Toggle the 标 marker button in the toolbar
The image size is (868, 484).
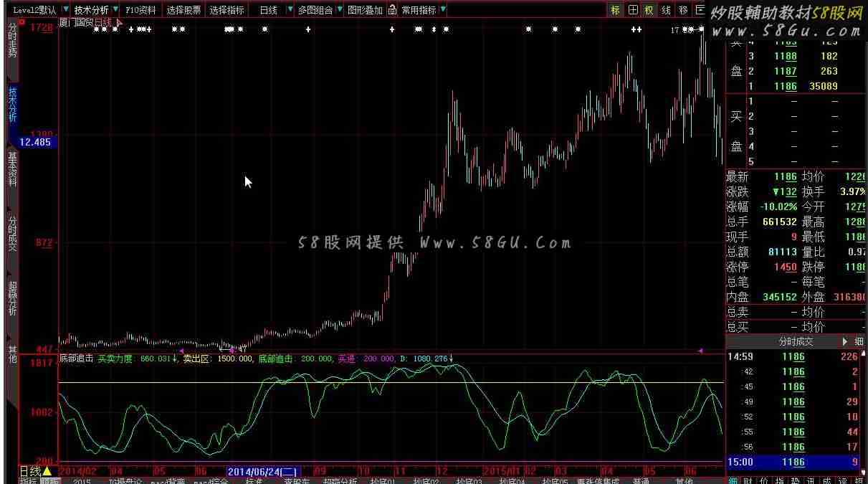[x=616, y=10]
